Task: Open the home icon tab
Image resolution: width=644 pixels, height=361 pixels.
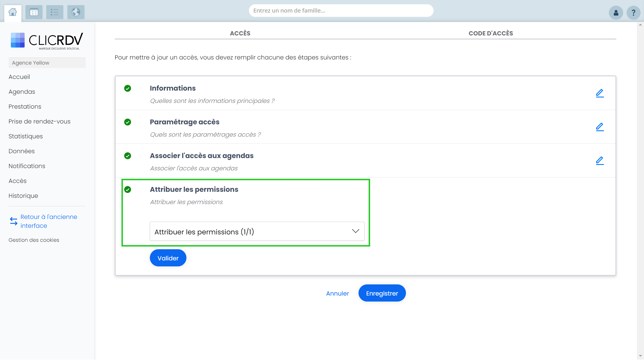Action: pos(13,12)
